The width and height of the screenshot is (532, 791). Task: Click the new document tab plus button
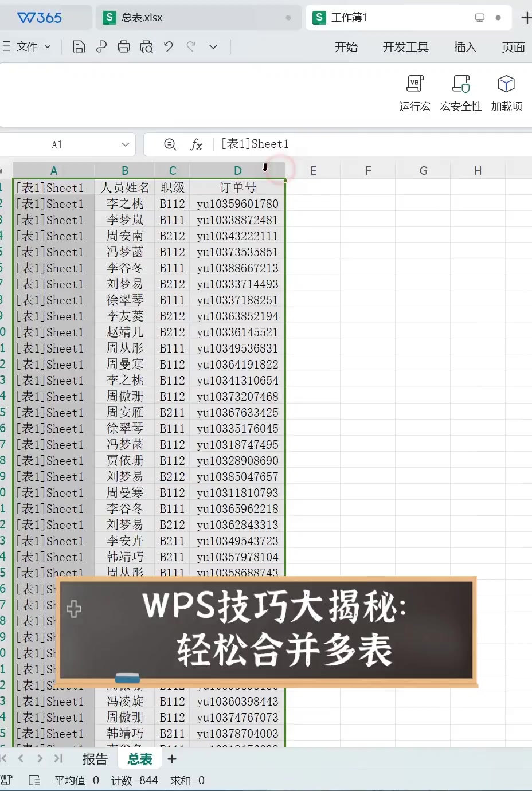click(x=525, y=18)
